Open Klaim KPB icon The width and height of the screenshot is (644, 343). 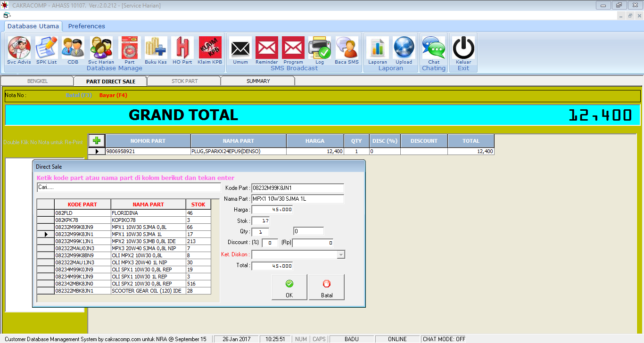click(210, 49)
